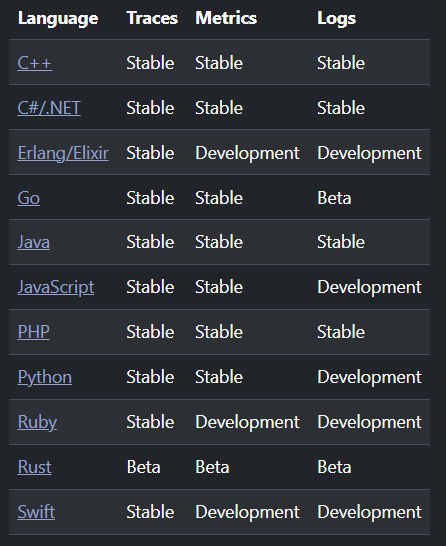Click Erlang/Elixir's Development metrics cell
446x546 pixels.
coord(247,153)
